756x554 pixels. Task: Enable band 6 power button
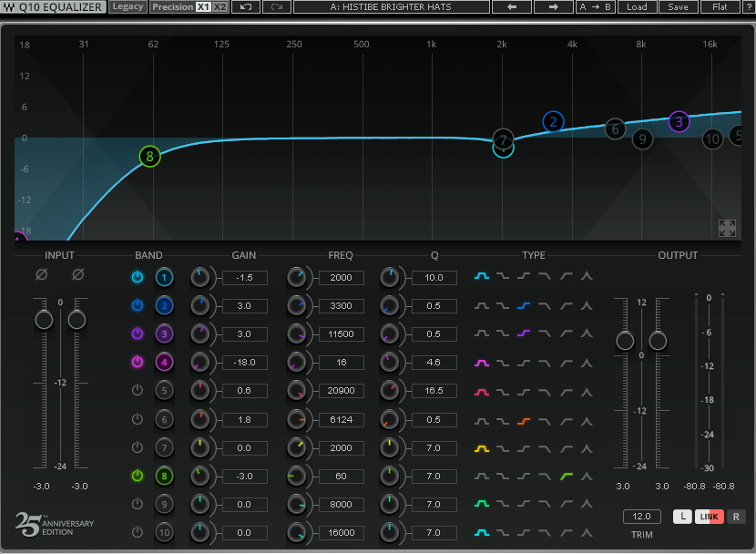138,419
